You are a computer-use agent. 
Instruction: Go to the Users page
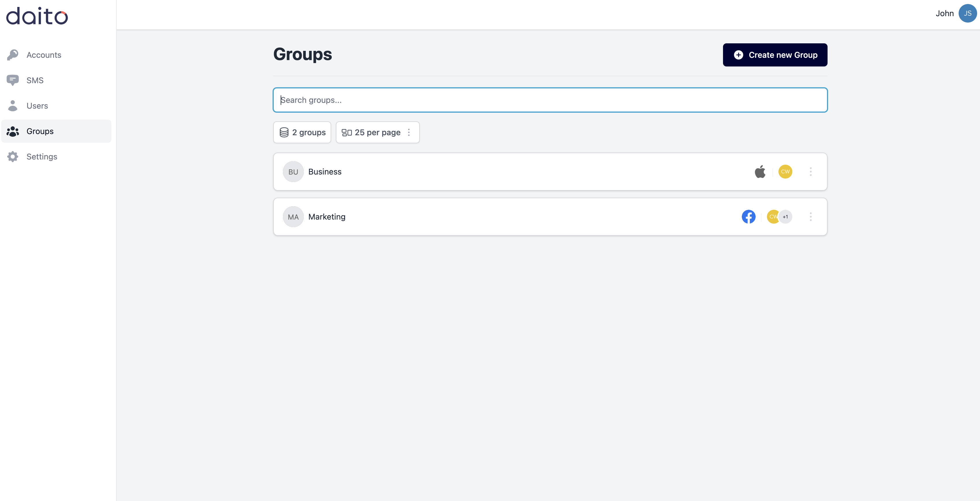(x=56, y=106)
